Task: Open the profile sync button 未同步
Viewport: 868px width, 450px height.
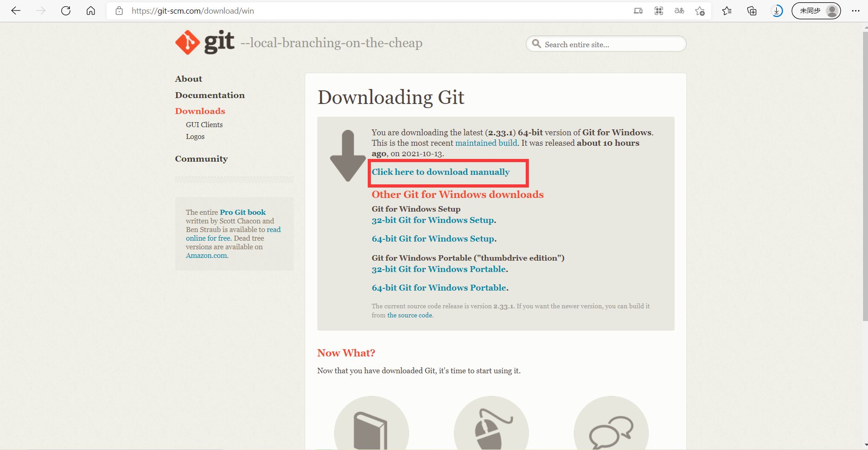Action: (816, 11)
